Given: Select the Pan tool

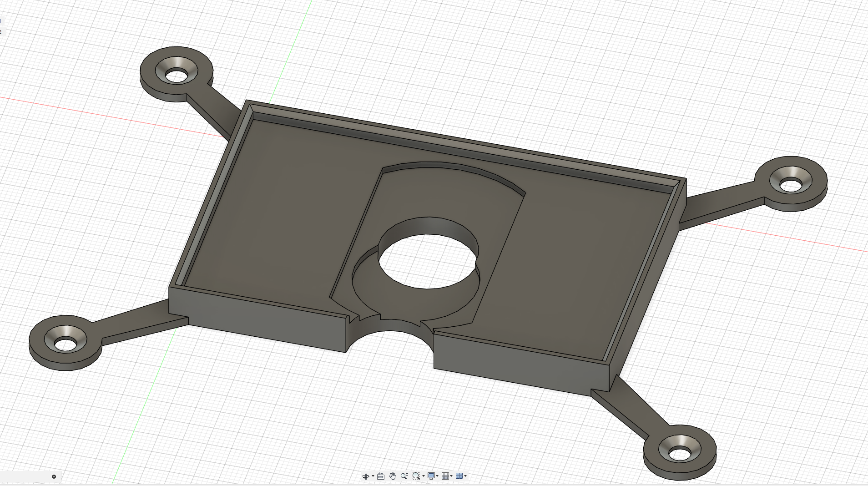Looking at the screenshot, I should (x=393, y=476).
